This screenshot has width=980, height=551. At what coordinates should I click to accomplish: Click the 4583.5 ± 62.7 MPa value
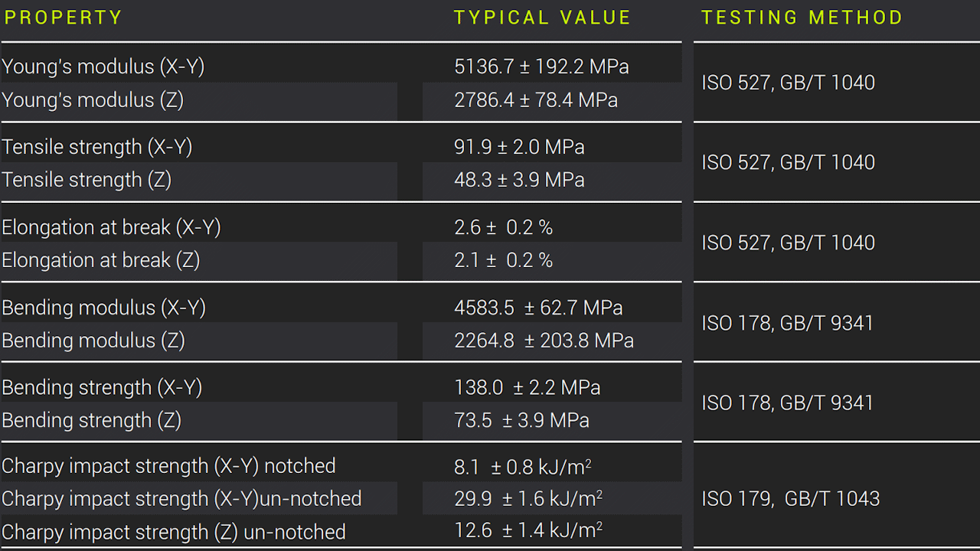[538, 308]
